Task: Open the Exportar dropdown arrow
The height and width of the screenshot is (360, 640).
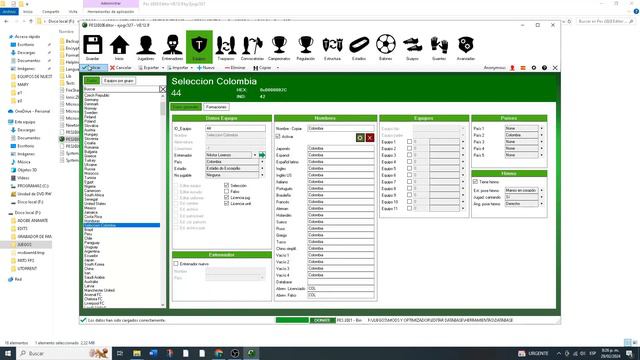Action: (163, 68)
